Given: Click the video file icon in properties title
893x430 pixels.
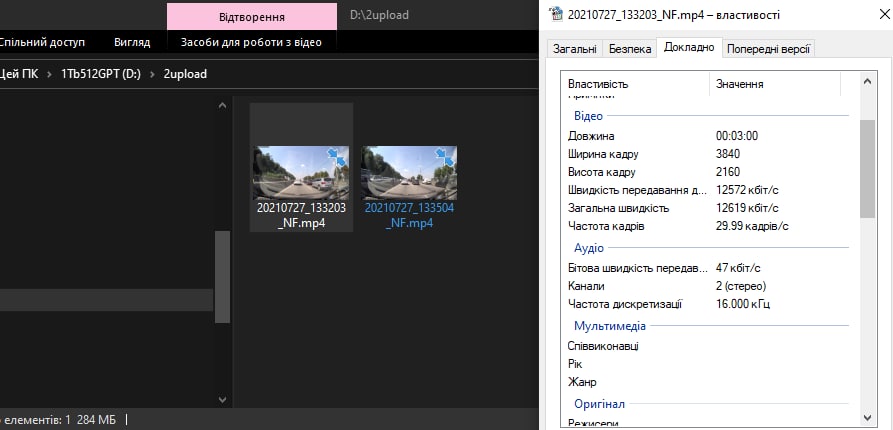Looking at the screenshot, I should (556, 14).
